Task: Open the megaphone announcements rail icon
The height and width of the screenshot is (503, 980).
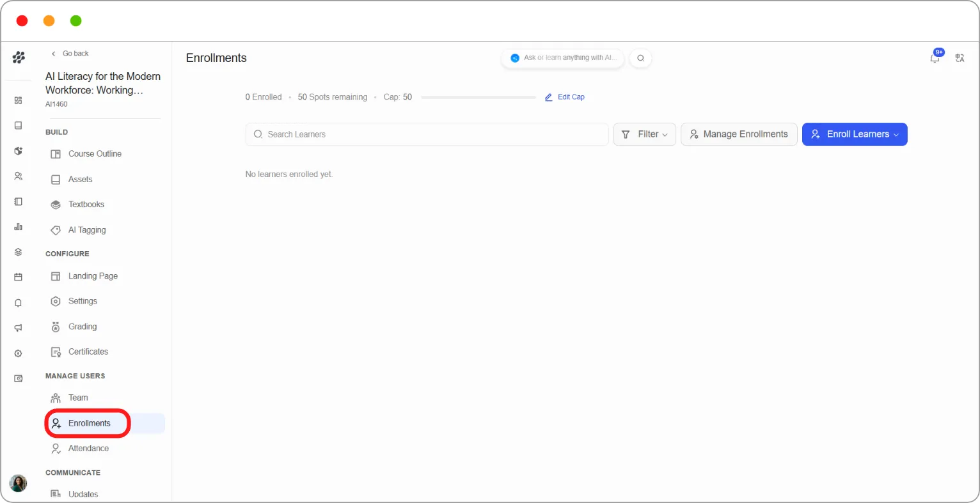Action: coord(18,328)
